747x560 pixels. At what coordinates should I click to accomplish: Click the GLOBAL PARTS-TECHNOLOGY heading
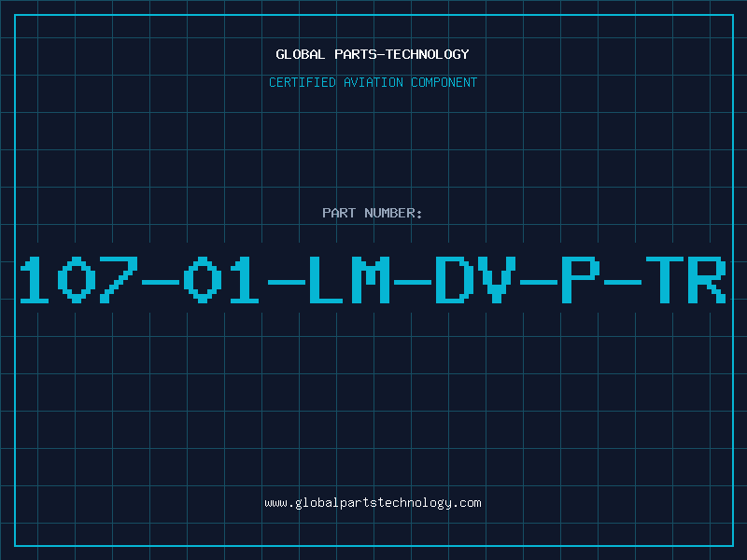click(373, 54)
